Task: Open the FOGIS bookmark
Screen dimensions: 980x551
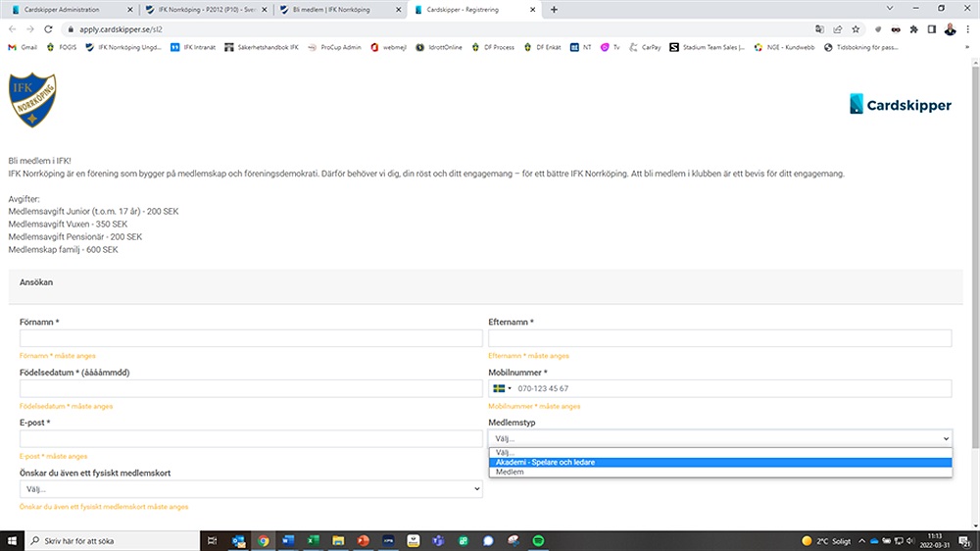Action: (61, 47)
